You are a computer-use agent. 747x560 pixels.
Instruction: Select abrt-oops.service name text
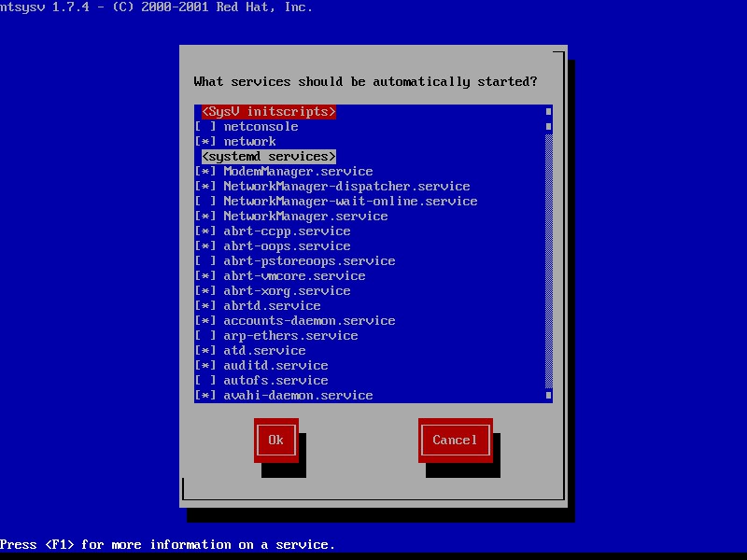point(288,245)
